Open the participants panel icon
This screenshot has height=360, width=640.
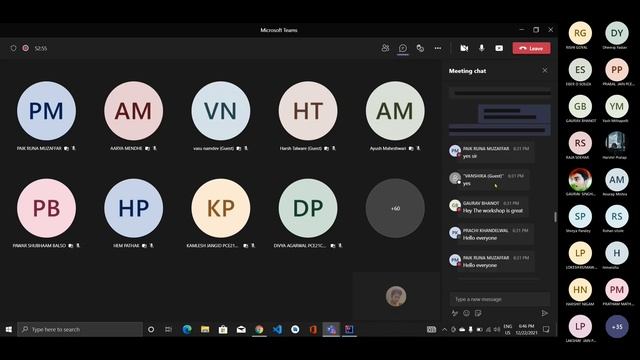pyautogui.click(x=385, y=48)
